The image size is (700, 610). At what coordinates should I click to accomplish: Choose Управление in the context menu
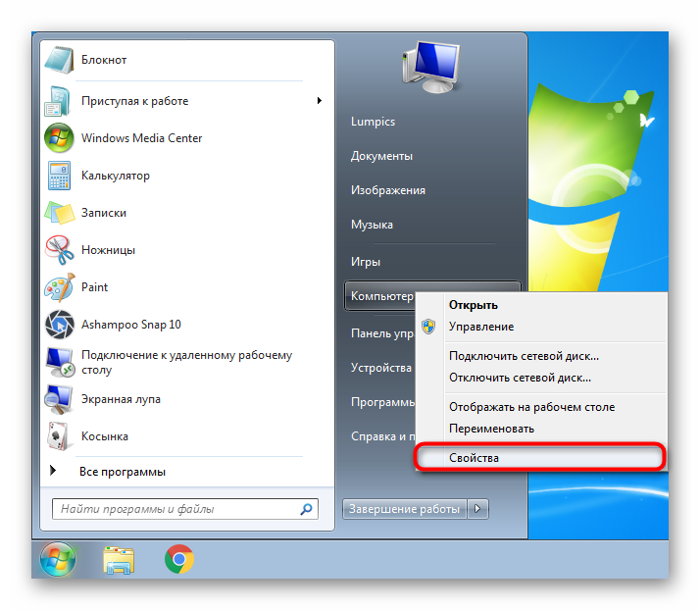[481, 327]
